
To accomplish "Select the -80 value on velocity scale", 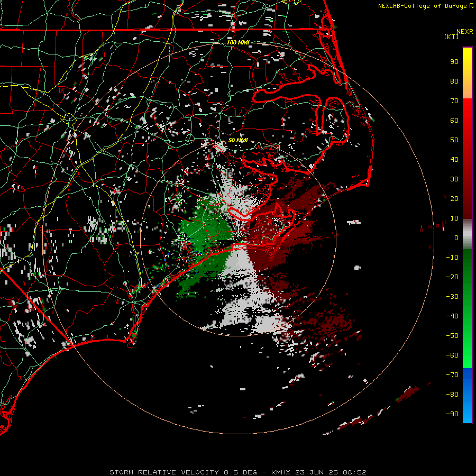I will [x=452, y=395].
